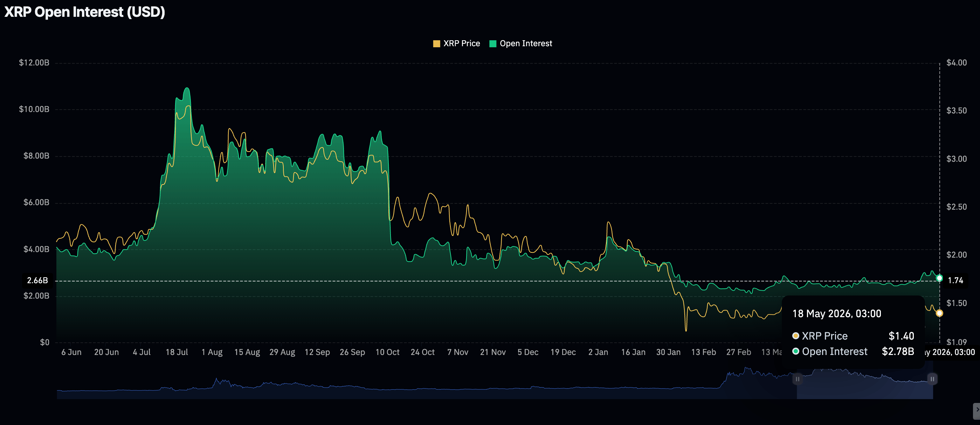Click the 5 Dec date axis label
The image size is (980, 425).
528,353
